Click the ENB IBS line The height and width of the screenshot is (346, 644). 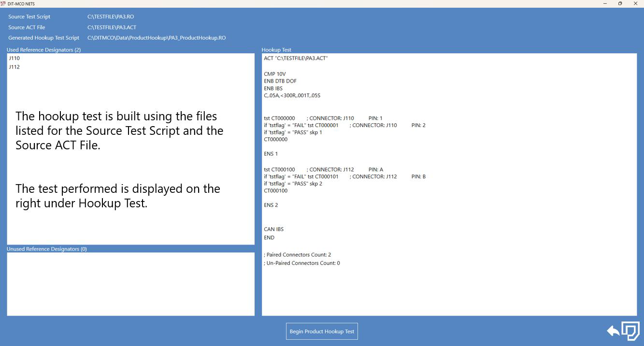pos(273,88)
